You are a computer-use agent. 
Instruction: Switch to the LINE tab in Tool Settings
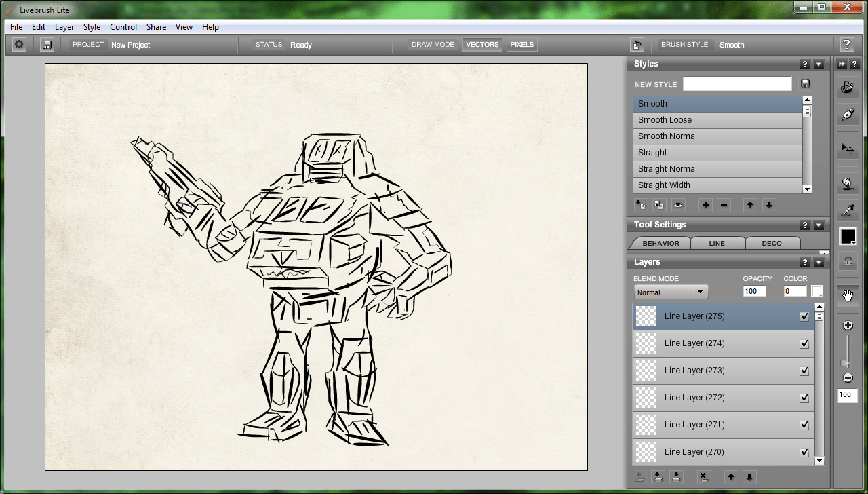(x=717, y=243)
